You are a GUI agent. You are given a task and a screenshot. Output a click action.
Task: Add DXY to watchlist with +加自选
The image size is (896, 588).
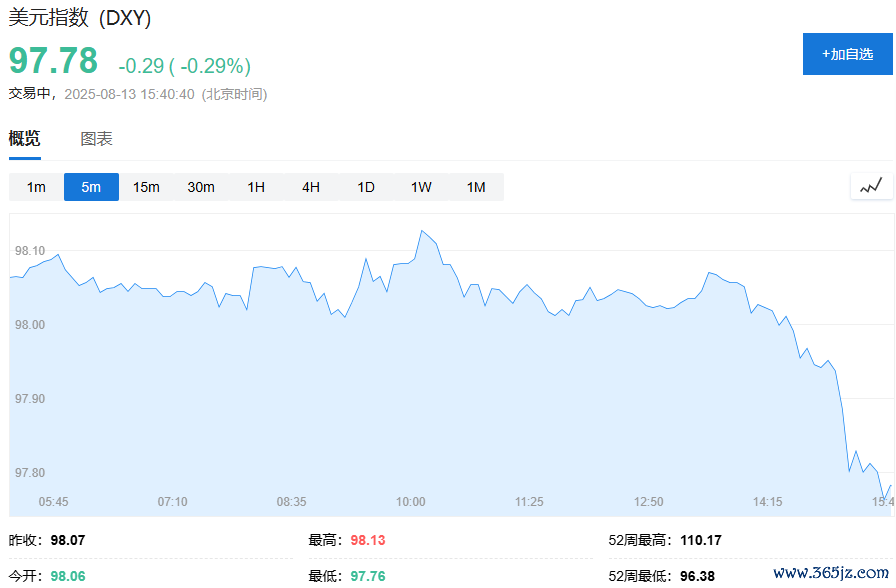848,54
